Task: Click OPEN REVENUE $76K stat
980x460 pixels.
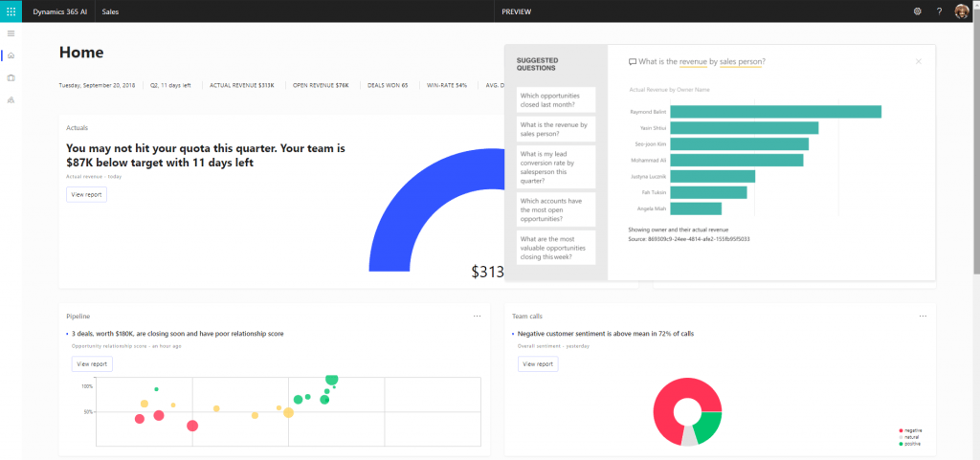Action: (x=321, y=85)
